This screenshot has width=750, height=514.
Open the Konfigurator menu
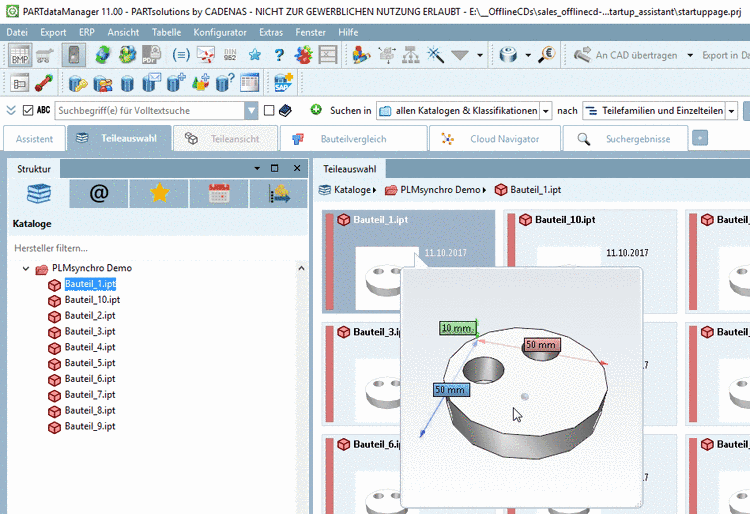220,32
